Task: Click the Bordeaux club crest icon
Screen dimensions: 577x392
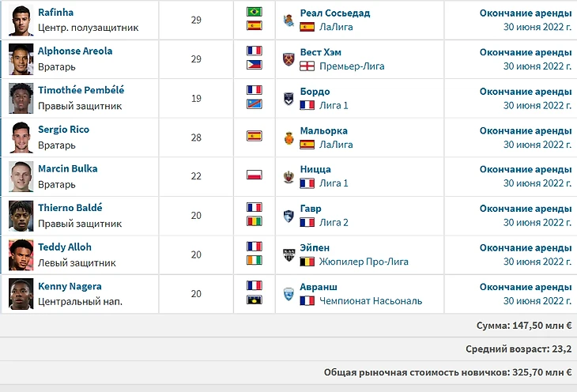Action: (x=288, y=98)
